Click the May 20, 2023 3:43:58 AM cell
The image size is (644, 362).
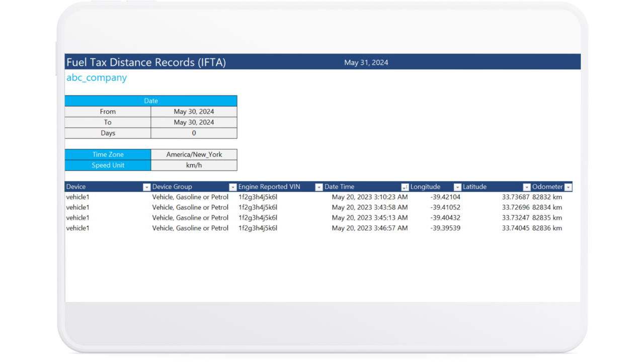pos(370,208)
